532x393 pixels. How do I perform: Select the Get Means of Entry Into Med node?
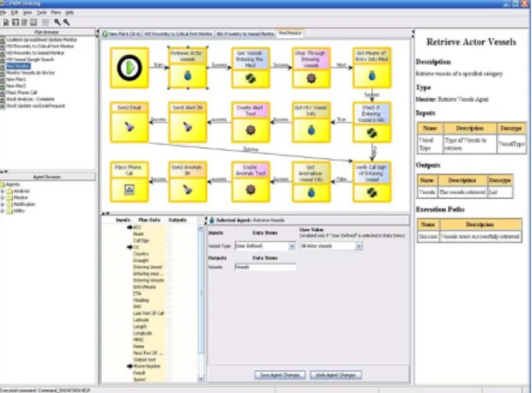(372, 68)
